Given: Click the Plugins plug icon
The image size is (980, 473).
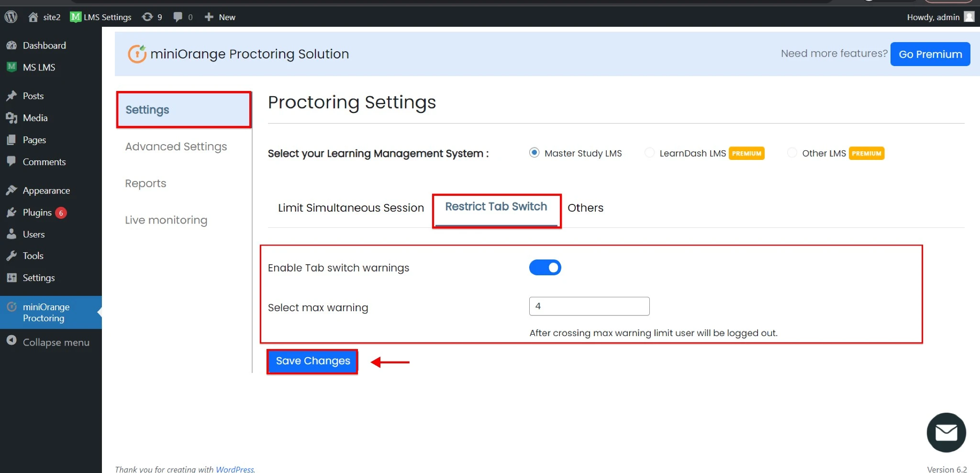Looking at the screenshot, I should [x=11, y=213].
